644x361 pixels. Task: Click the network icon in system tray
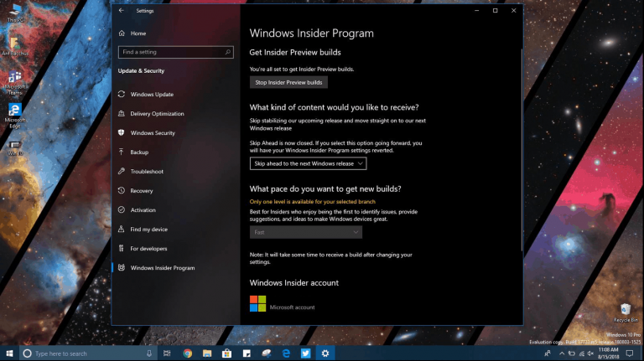(x=581, y=353)
